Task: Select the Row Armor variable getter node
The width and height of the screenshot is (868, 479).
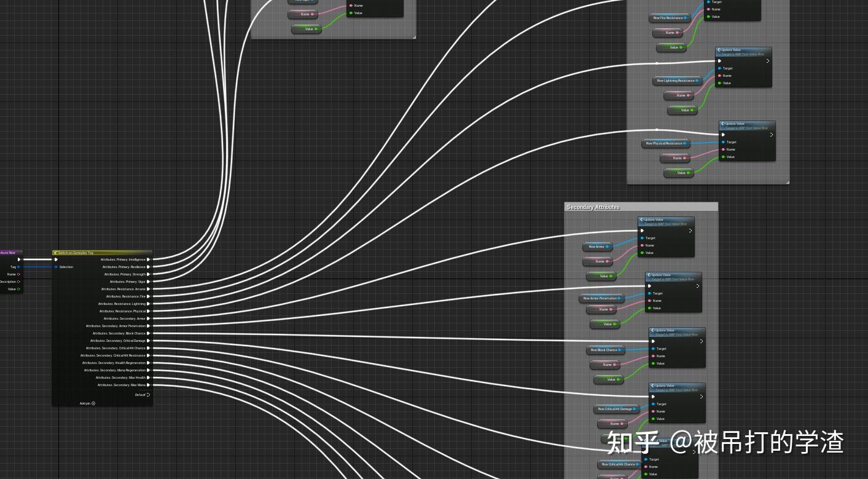Action: click(597, 247)
